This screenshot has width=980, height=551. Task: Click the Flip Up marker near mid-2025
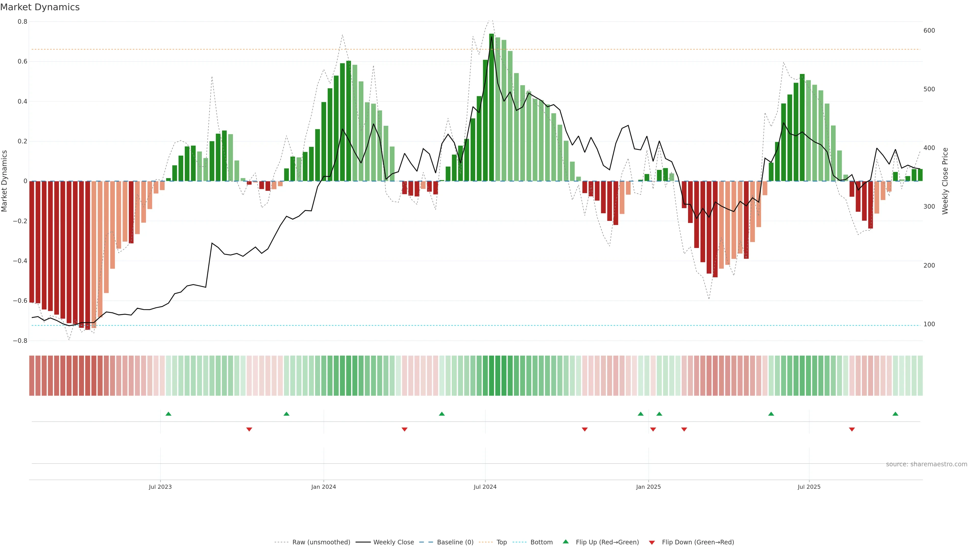(771, 414)
